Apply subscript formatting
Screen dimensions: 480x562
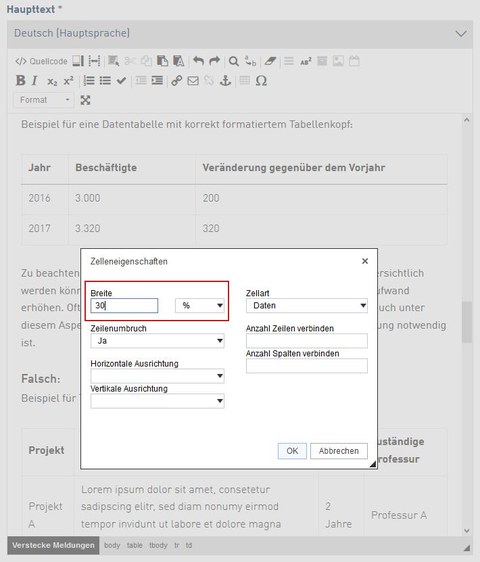click(52, 81)
